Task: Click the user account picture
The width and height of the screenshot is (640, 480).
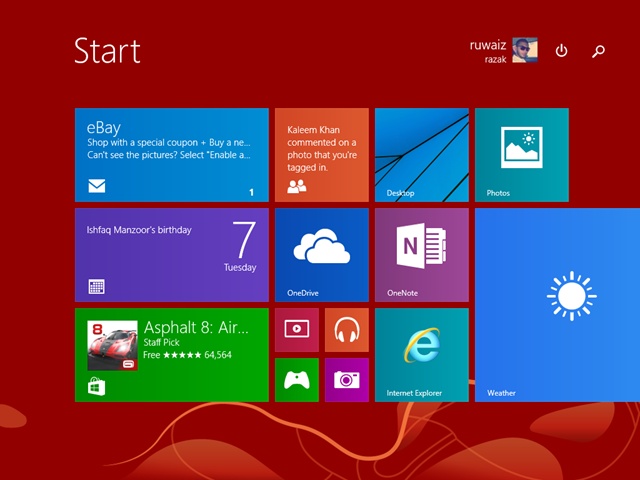Action: (525, 50)
